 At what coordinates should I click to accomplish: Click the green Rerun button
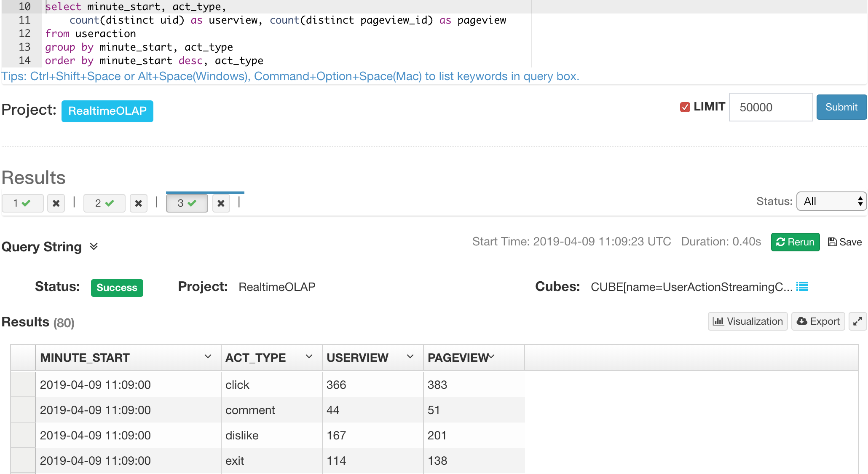(795, 242)
